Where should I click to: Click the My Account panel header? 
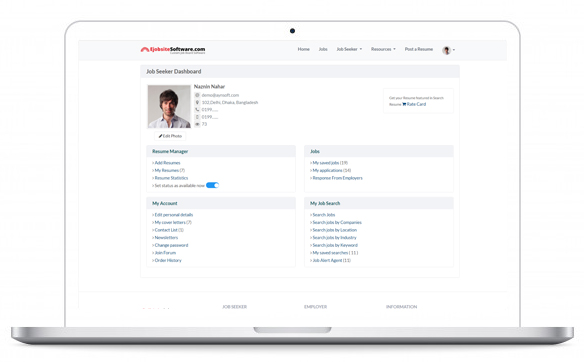point(221,203)
